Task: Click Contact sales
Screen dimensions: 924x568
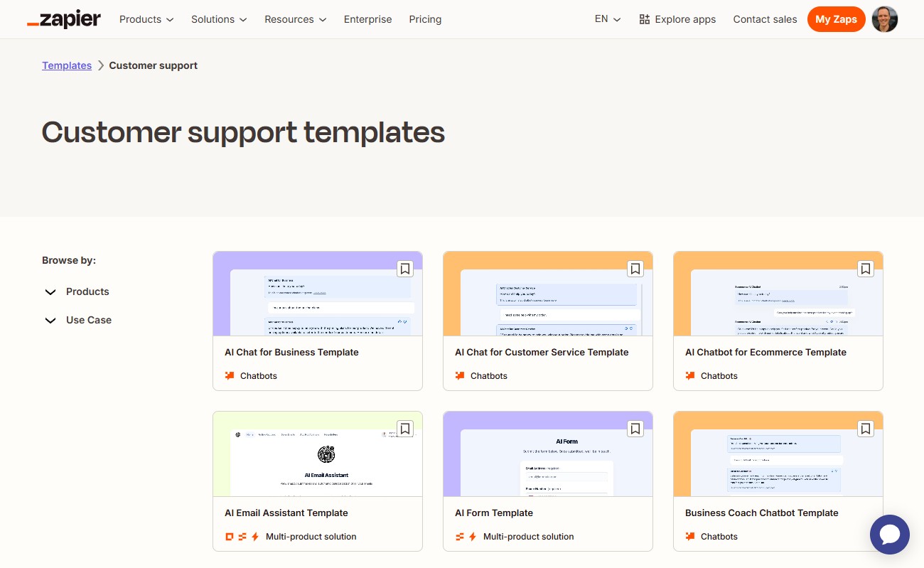Action: pyautogui.click(x=765, y=19)
